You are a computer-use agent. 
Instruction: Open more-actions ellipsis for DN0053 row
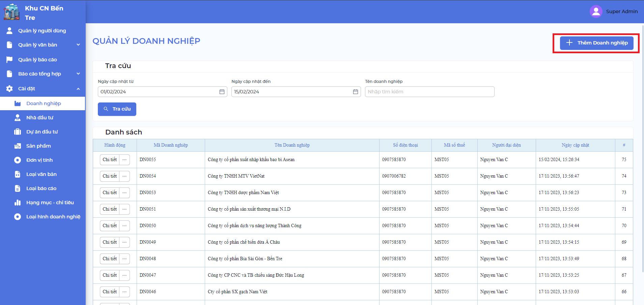(x=124, y=193)
